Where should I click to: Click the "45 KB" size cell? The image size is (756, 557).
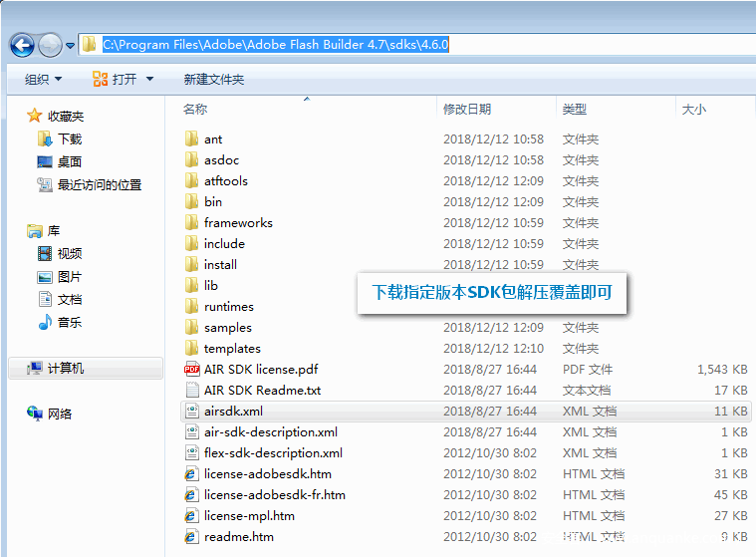730,495
